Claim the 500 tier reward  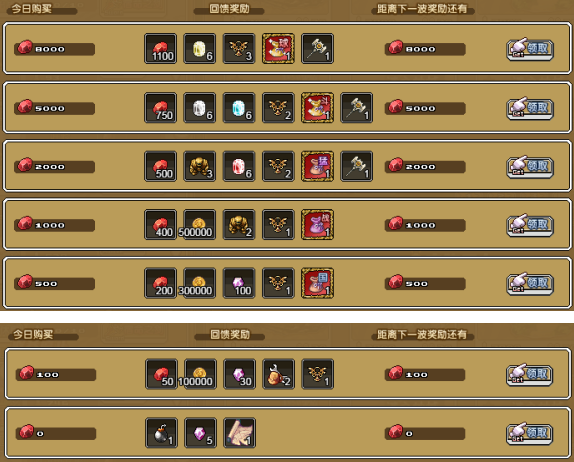pyautogui.click(x=530, y=283)
